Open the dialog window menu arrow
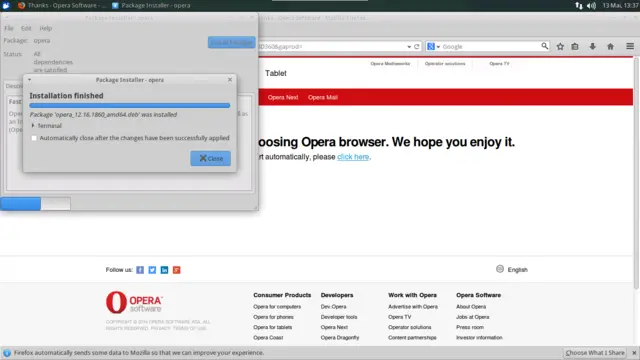 pos(29,80)
